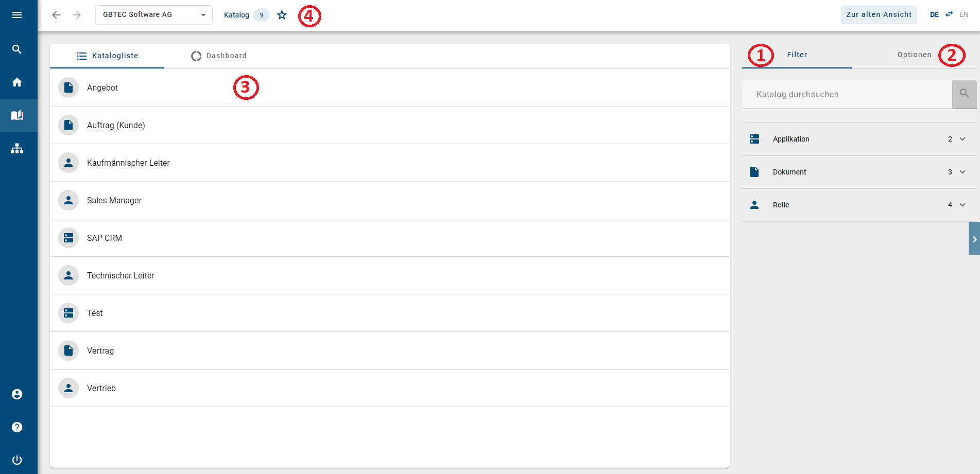Image resolution: width=980 pixels, height=474 pixels.
Task: Go to the home page icon
Action: (x=17, y=82)
